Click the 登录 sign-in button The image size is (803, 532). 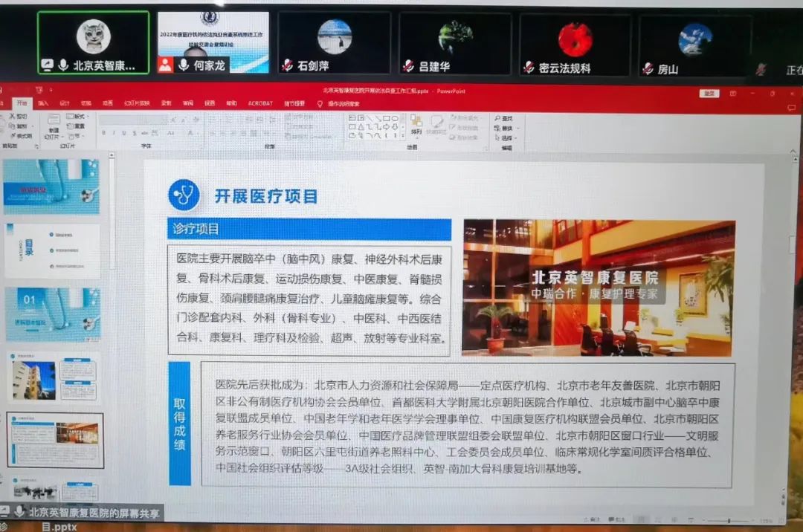tap(709, 94)
